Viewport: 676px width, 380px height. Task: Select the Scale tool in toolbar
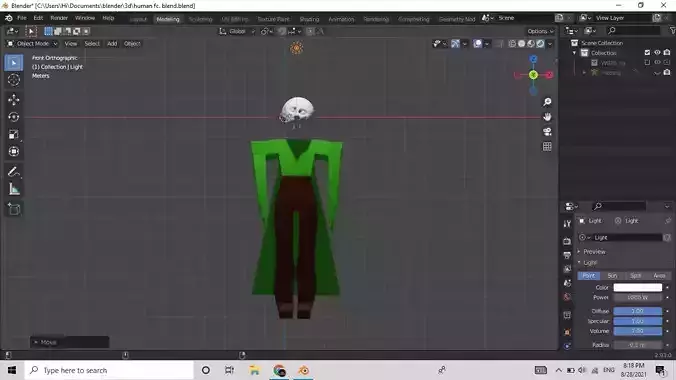pyautogui.click(x=14, y=134)
